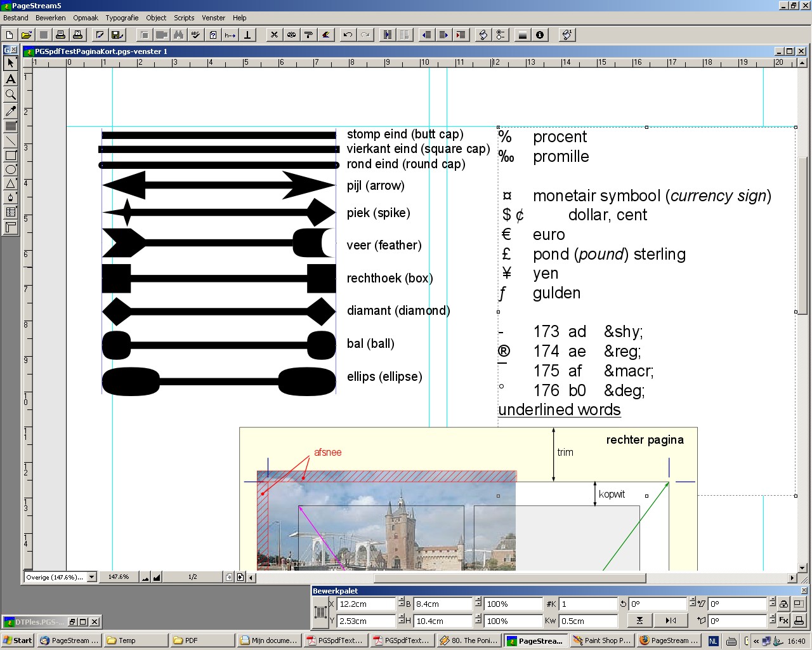812x650 pixels.
Task: Click the Information icon in the toolbar
Action: 540,35
